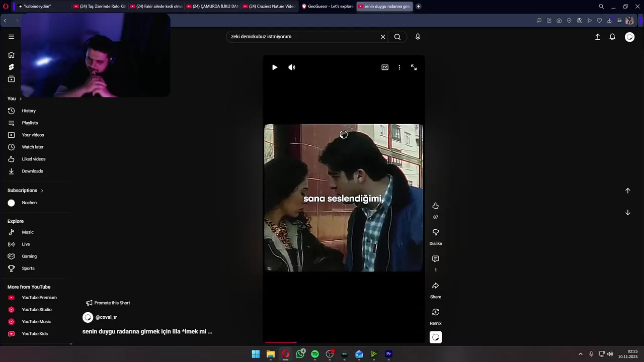The width and height of the screenshot is (644, 362).
Task: Switch to the Fakir ailede kedi tab
Action: coord(155,7)
